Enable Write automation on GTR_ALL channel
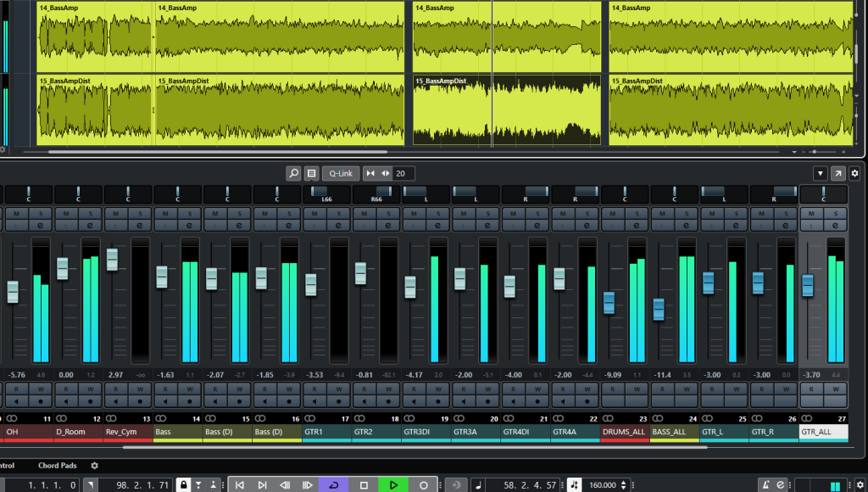This screenshot has height=492, width=868. click(835, 389)
